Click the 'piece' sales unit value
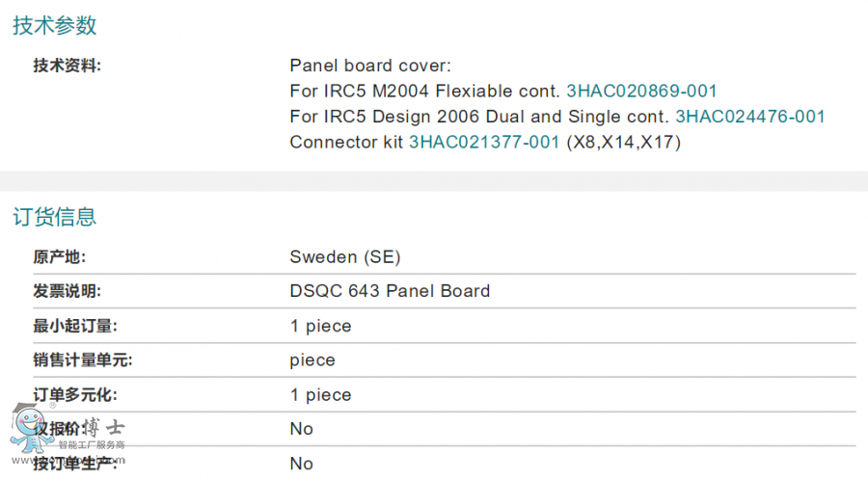Image resolution: width=868 pixels, height=479 pixels. (312, 360)
